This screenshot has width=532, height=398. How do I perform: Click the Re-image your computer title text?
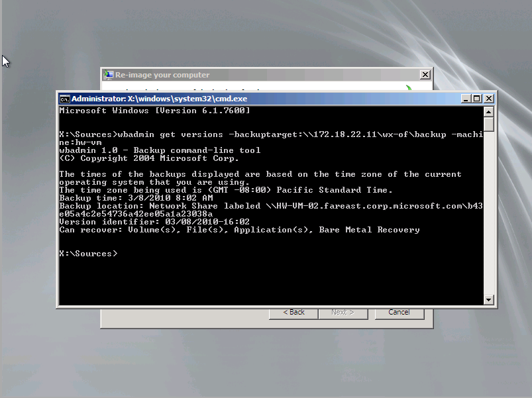point(162,75)
